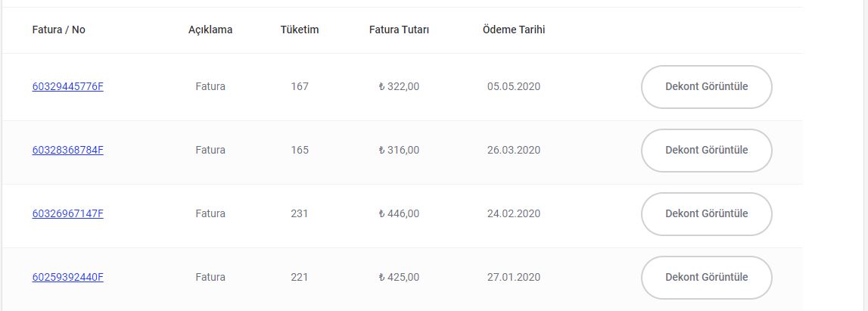Open invoice link 60259392440F
The image size is (868, 311).
click(67, 277)
